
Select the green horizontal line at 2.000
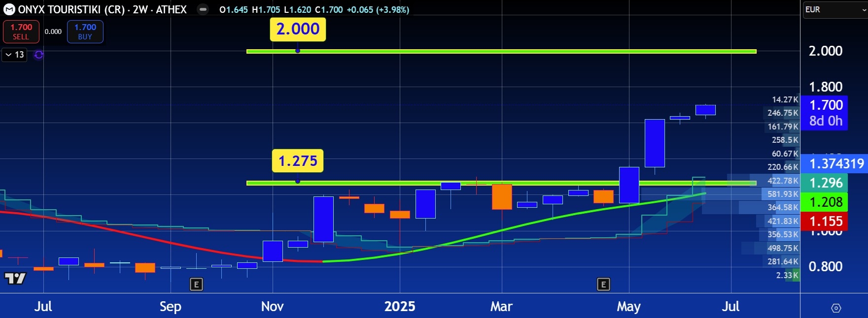[501, 51]
